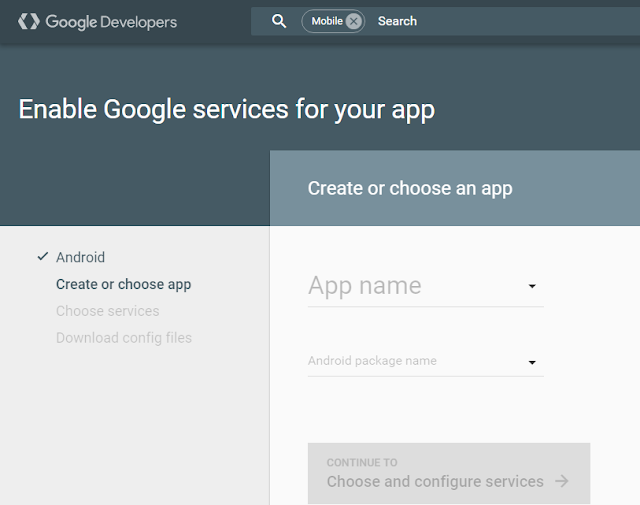640x505 pixels.
Task: Click the checkmark next to Android
Action: point(43,257)
